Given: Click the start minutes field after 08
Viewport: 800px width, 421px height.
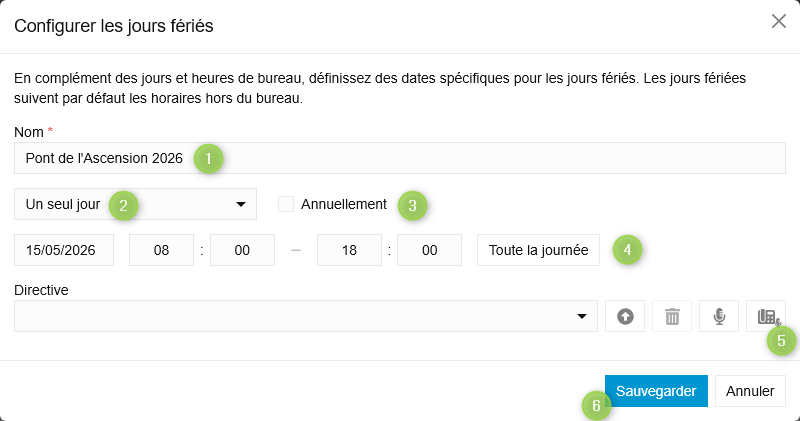Looking at the screenshot, I should 241,250.
